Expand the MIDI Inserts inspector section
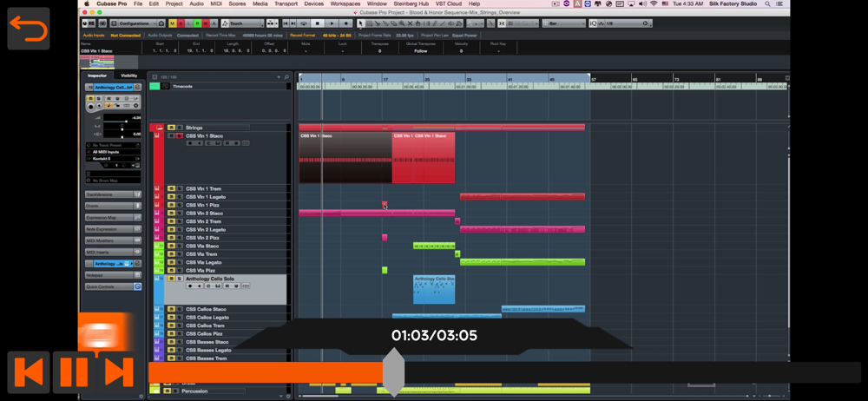The width and height of the screenshot is (868, 401). pos(113,252)
